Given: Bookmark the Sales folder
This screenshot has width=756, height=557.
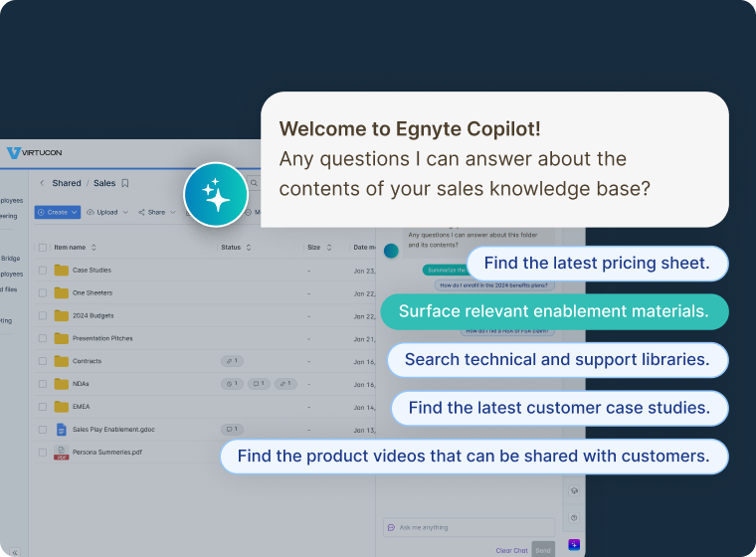Looking at the screenshot, I should point(125,183).
